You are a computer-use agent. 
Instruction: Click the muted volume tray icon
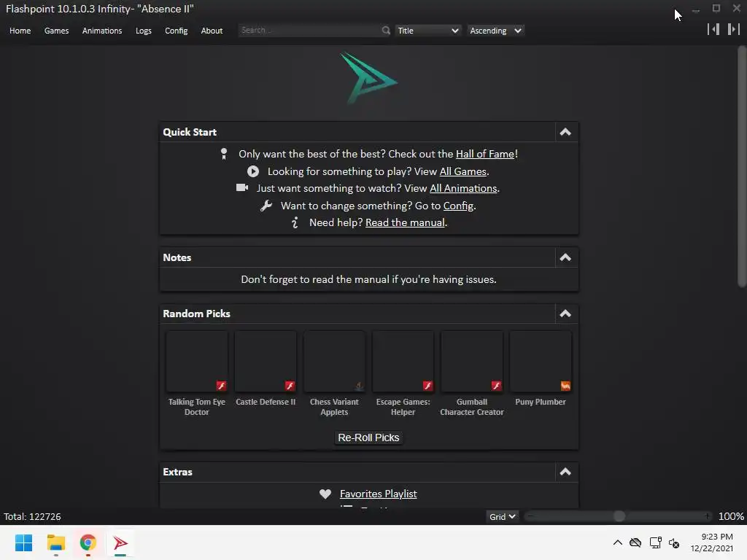674,542
